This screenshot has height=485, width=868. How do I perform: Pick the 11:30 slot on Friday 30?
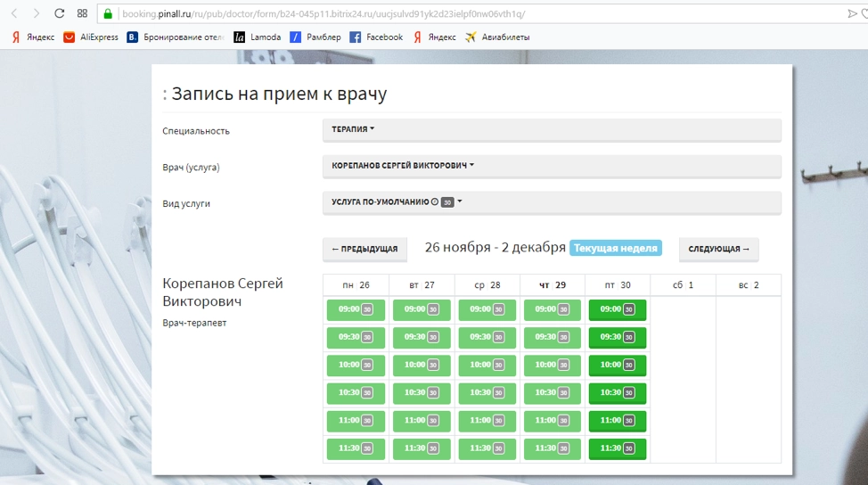point(617,448)
